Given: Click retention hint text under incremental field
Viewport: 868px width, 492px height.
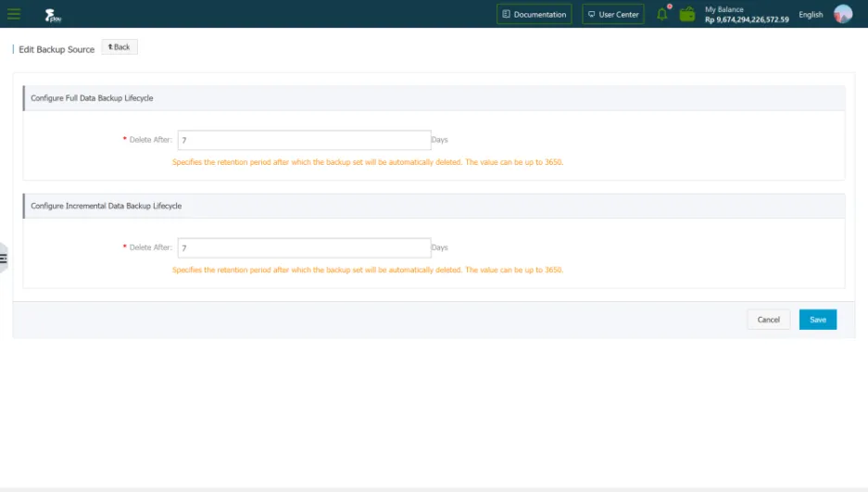Looking at the screenshot, I should pos(368,271).
